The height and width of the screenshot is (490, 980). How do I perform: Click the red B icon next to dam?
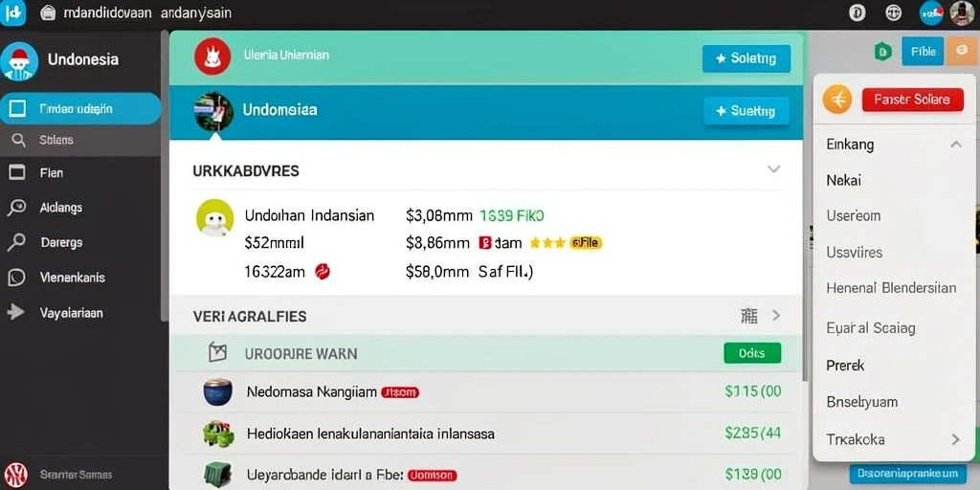point(485,243)
